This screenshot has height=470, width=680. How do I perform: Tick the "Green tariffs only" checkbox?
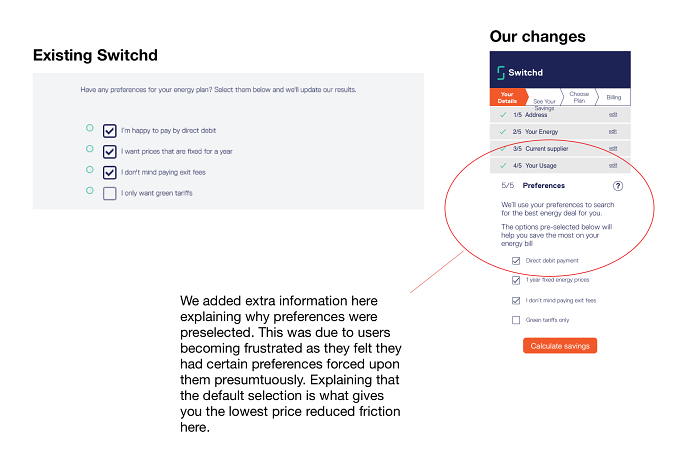tap(516, 320)
